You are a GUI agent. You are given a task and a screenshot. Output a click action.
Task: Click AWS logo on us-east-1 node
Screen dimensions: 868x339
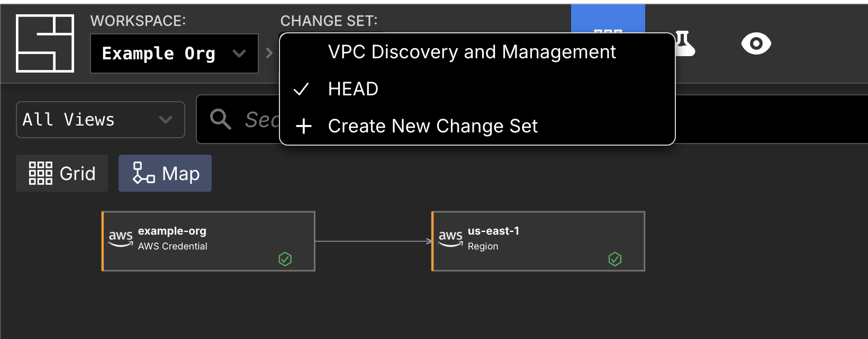pyautogui.click(x=450, y=238)
